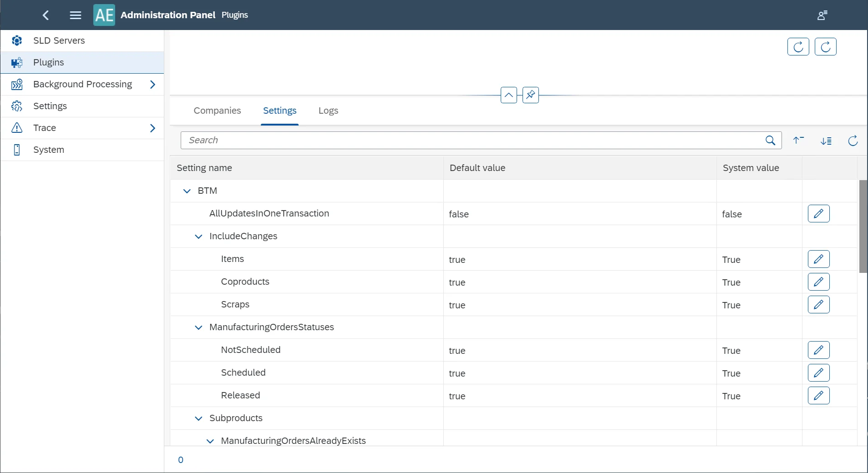Collapse the Subproducts group
The height and width of the screenshot is (473, 868).
(198, 418)
